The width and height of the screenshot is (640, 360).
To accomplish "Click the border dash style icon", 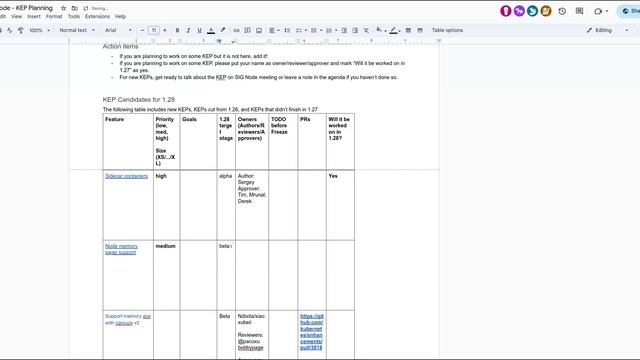I will pyautogui.click(x=420, y=30).
